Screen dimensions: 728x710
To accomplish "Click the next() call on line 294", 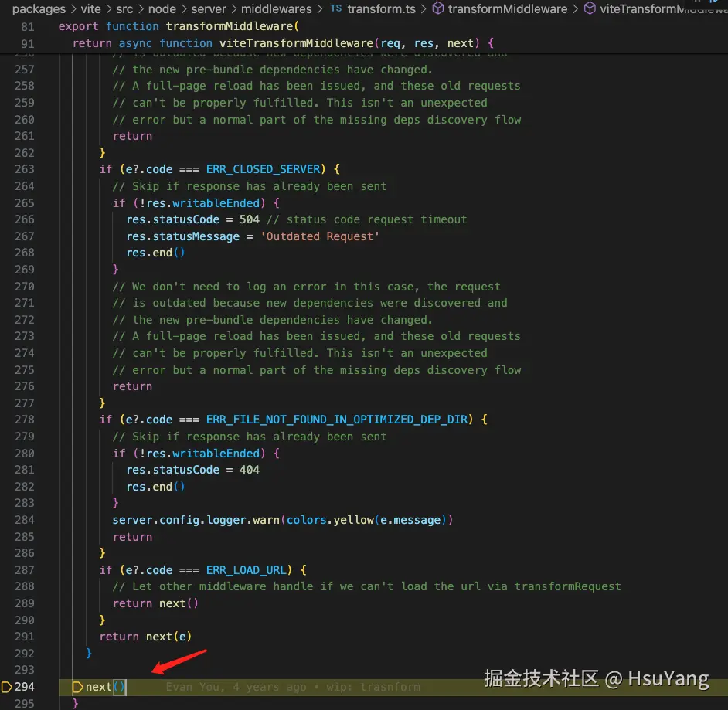I will point(105,687).
